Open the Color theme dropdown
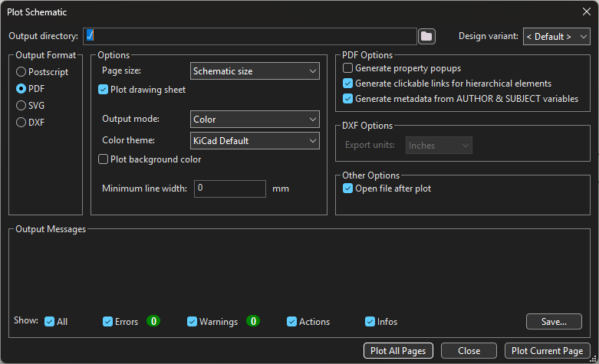The width and height of the screenshot is (599, 364). 255,140
